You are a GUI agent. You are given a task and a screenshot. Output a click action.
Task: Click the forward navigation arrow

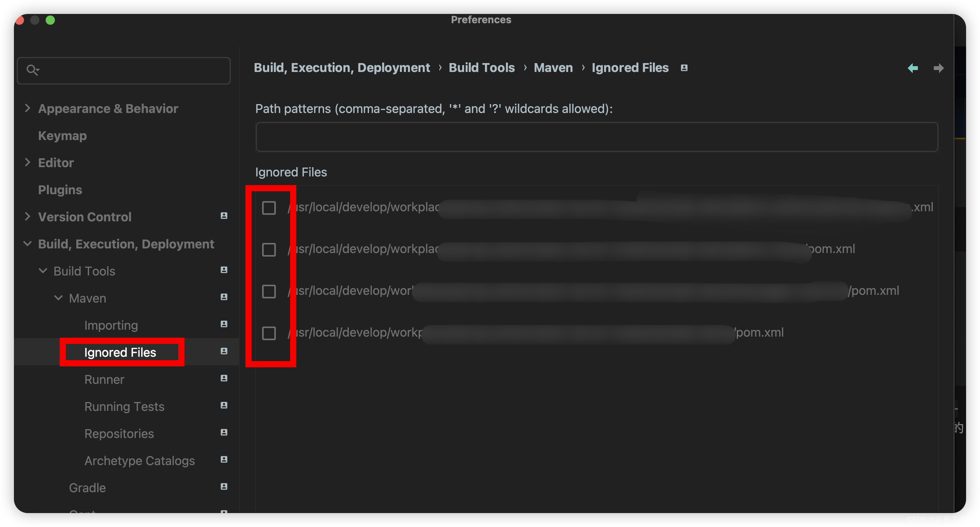tap(938, 68)
